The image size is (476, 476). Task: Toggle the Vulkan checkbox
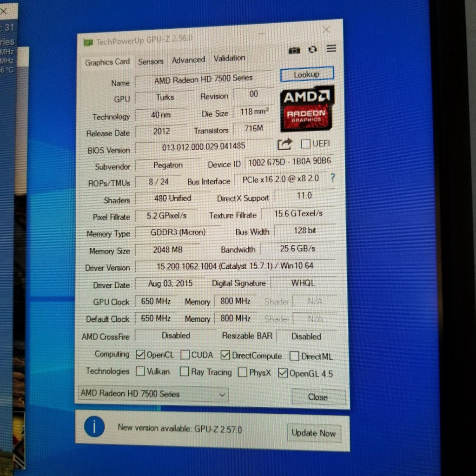[x=140, y=371]
